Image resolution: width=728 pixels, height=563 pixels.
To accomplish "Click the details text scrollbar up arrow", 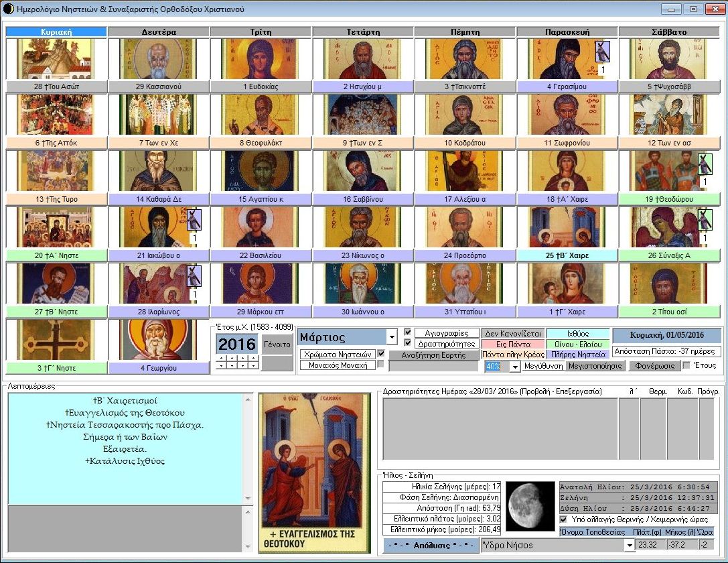I will click(x=248, y=399).
